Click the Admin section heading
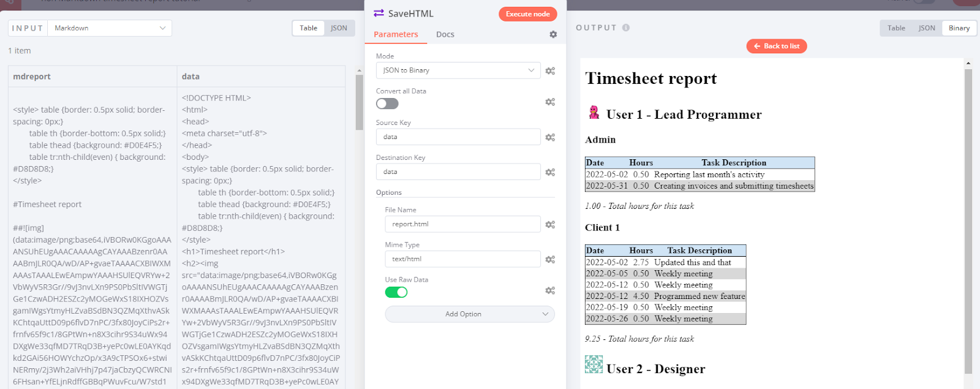The image size is (980, 389). pyautogui.click(x=600, y=140)
